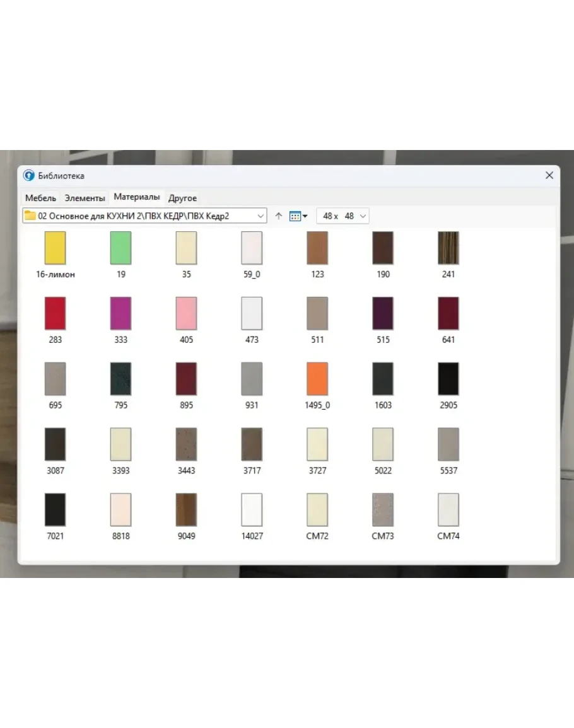Select the orange material swatch 1495_0
The height and width of the screenshot is (728, 574).
[x=317, y=379]
